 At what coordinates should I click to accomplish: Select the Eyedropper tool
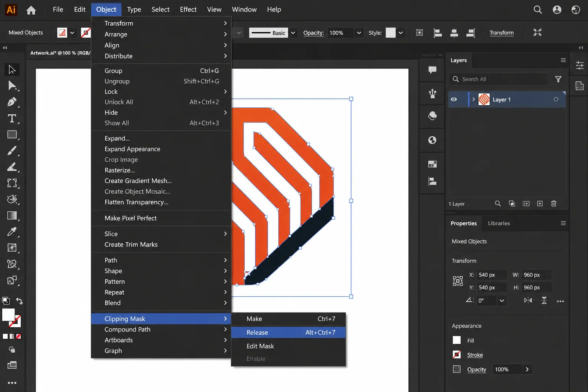[x=12, y=232]
